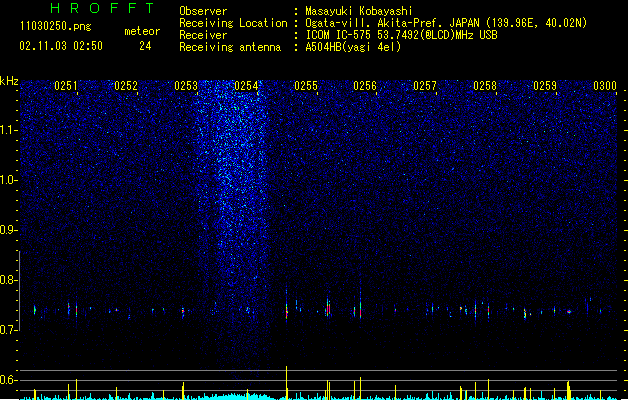Screen dimensions: 629x400
Task: Click the date stamp 02.11.03 02:50
Action: tap(61, 46)
